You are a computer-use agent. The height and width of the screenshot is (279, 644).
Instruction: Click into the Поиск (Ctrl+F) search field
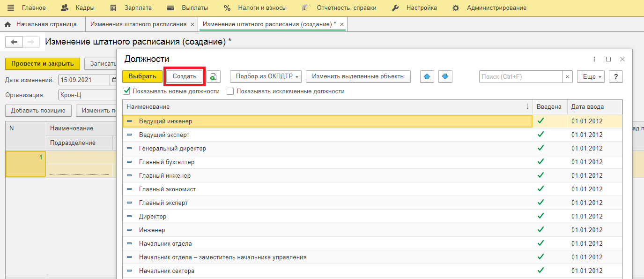(x=520, y=76)
